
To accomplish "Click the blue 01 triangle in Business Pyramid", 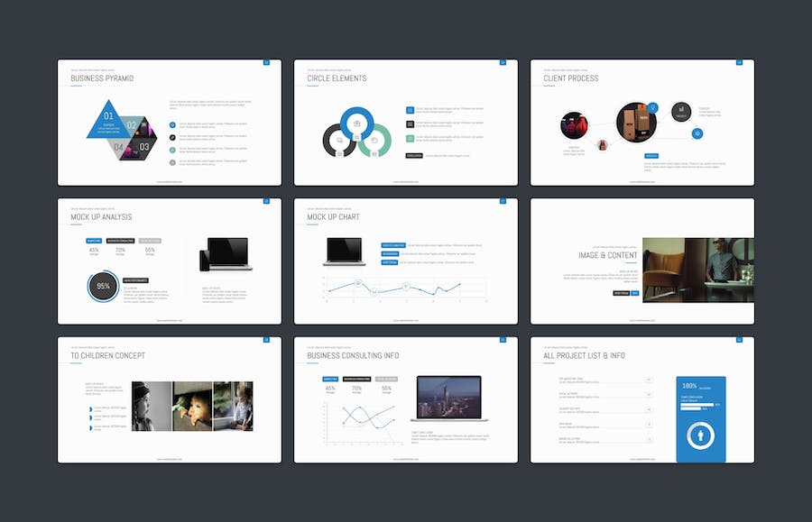I will (x=108, y=118).
